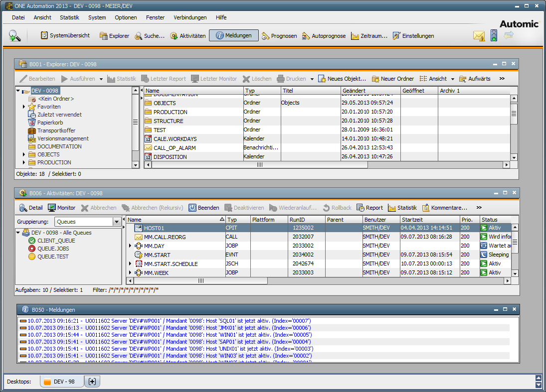Toggle the Meldungen toolbar button
The width and height of the screenshot is (546, 392).
234,35
